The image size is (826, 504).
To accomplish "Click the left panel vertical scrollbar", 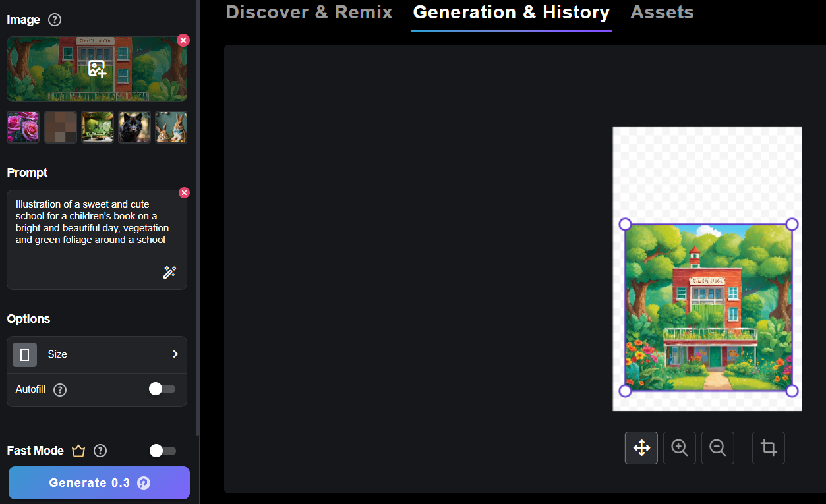I will tap(197, 217).
